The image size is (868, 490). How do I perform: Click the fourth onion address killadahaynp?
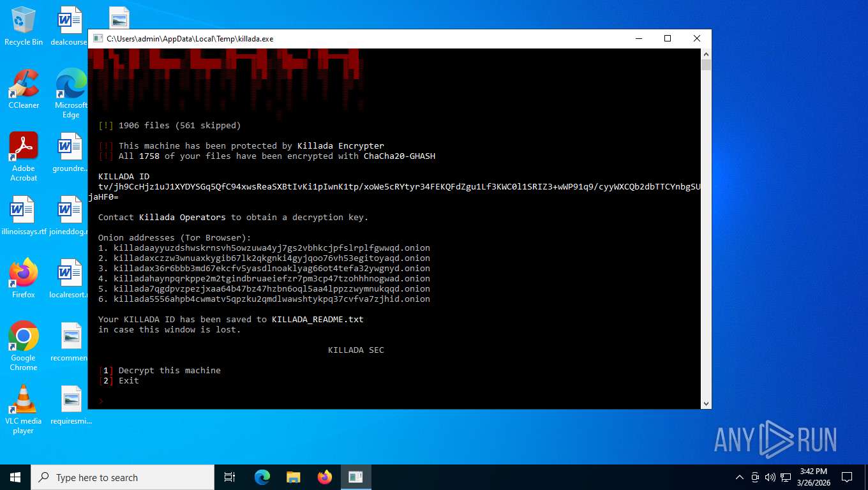(x=272, y=278)
